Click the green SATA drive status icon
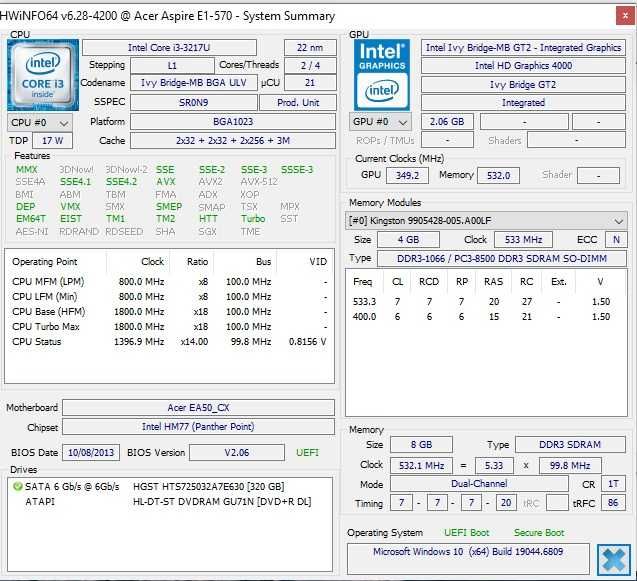The image size is (637, 581). (17, 486)
